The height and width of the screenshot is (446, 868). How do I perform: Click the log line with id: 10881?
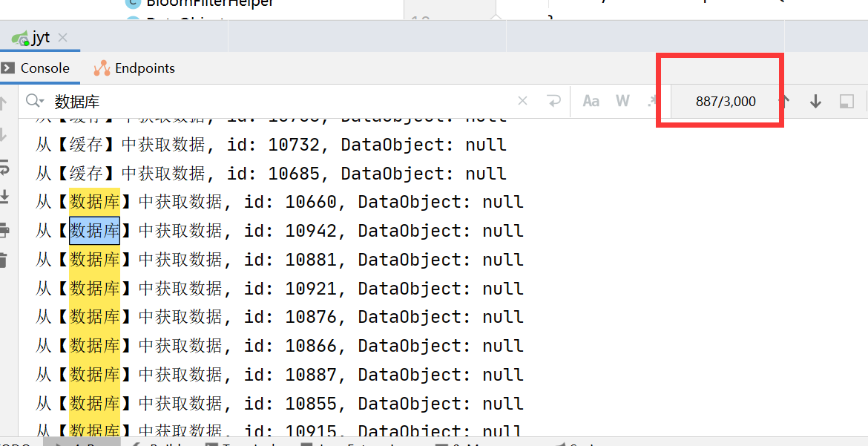(280, 259)
